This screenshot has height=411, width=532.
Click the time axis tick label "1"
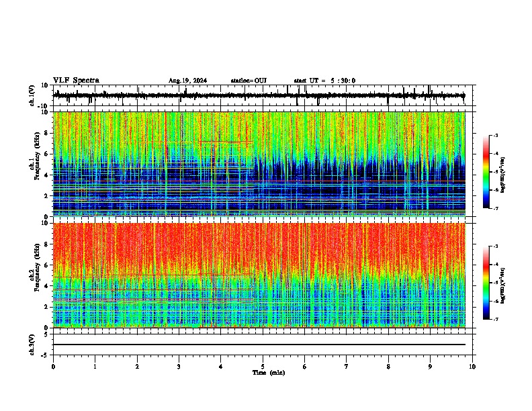(95, 367)
